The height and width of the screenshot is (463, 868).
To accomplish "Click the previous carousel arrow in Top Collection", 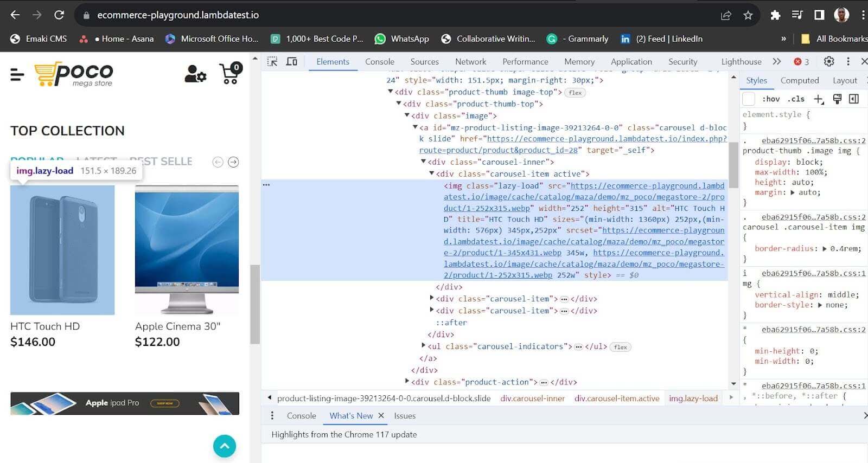I will tap(218, 162).
